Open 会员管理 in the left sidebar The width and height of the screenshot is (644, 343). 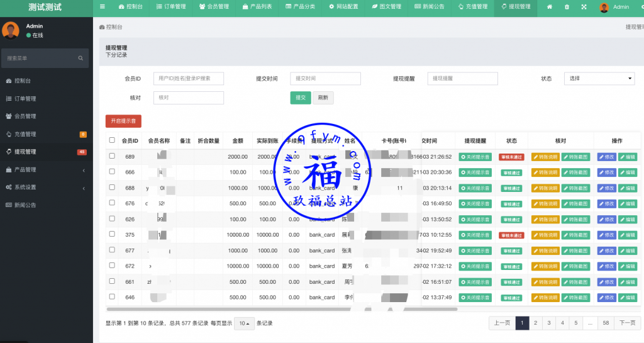point(25,116)
